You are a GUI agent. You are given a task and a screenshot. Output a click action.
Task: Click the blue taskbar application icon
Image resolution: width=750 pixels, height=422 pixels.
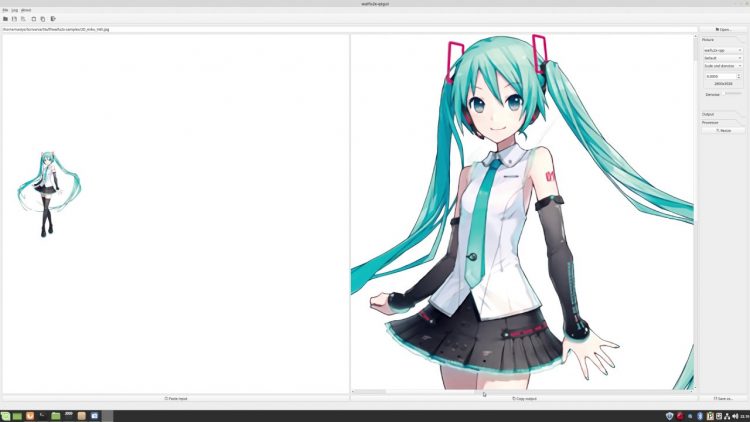94,416
